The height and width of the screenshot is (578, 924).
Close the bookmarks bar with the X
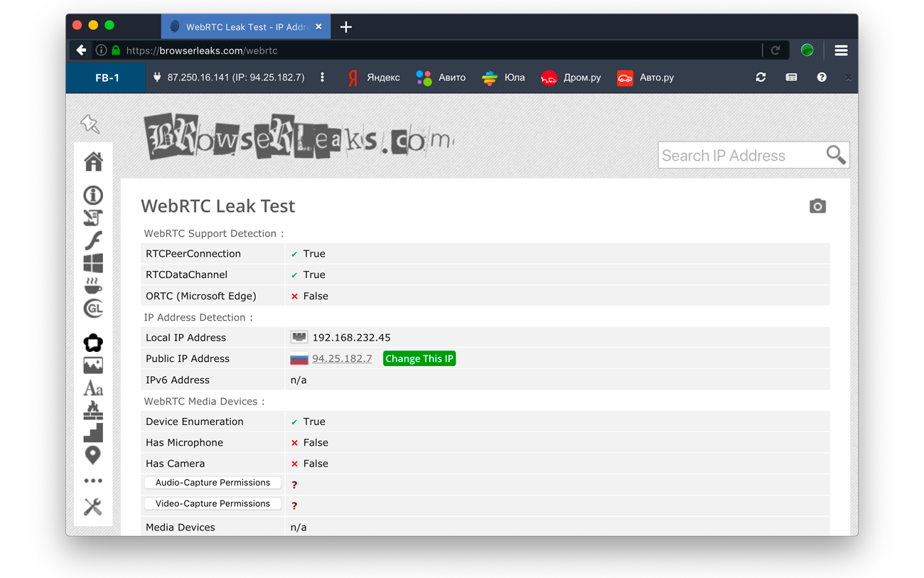click(848, 77)
